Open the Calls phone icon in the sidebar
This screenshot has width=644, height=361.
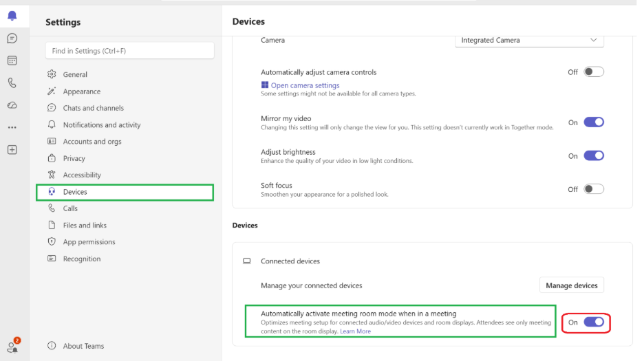pos(12,83)
